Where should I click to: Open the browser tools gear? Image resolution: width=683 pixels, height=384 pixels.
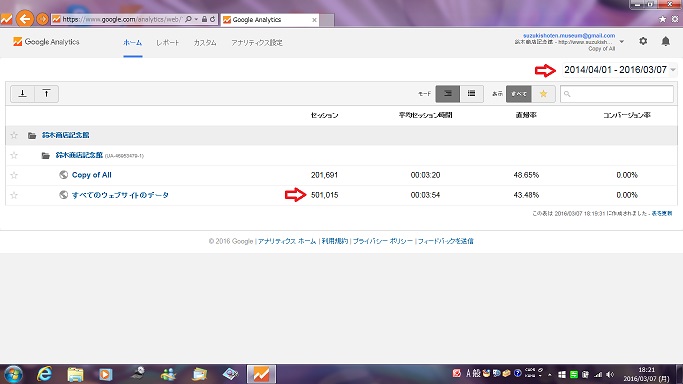pos(675,19)
